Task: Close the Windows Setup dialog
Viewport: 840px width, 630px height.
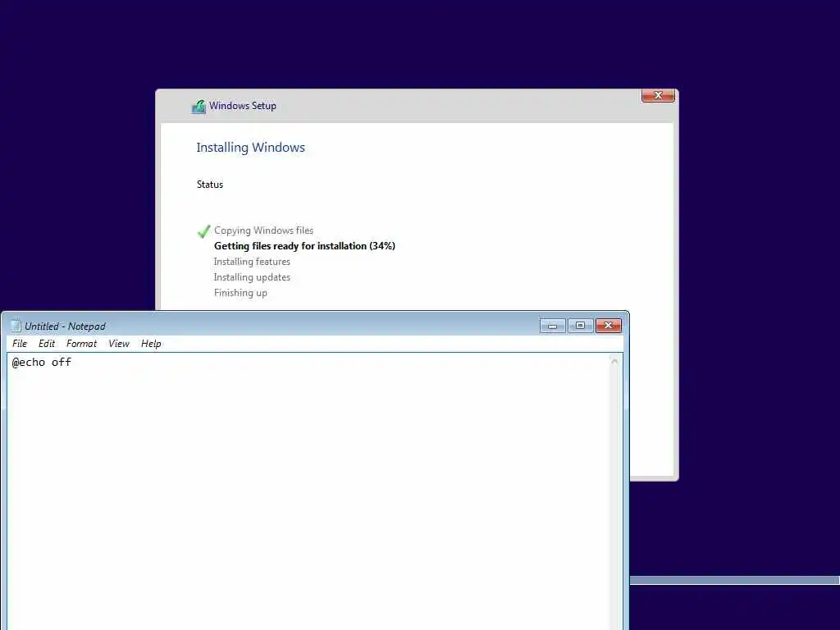Action: coord(658,95)
